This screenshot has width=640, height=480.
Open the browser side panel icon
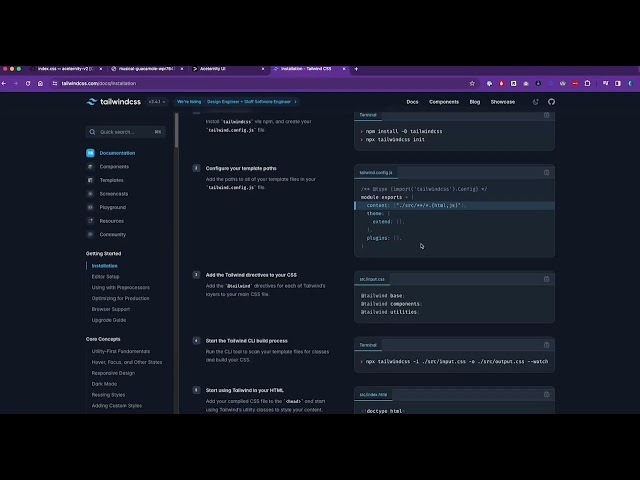(618, 83)
